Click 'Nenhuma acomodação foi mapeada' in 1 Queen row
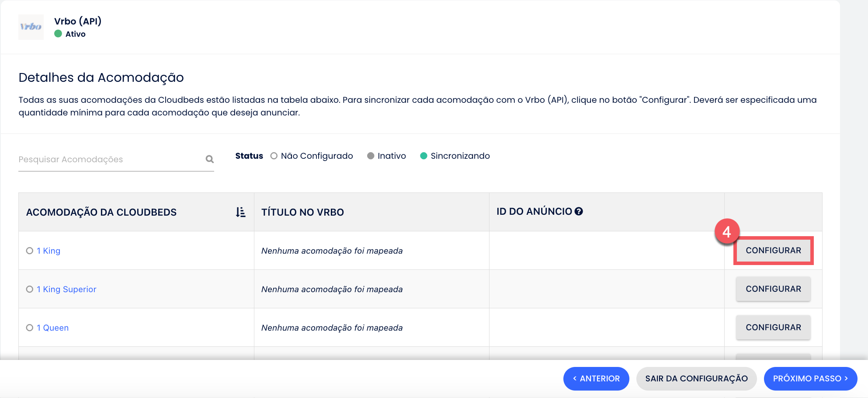868x398 pixels. coord(332,328)
